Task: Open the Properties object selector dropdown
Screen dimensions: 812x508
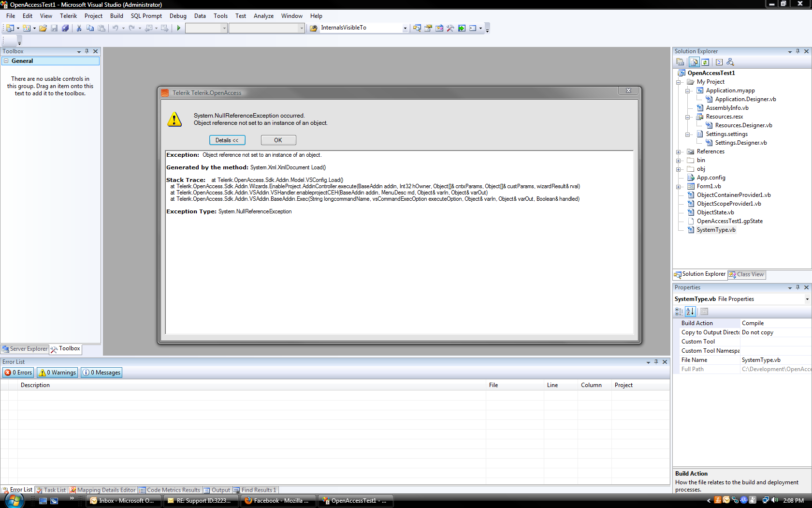Action: coord(807,299)
